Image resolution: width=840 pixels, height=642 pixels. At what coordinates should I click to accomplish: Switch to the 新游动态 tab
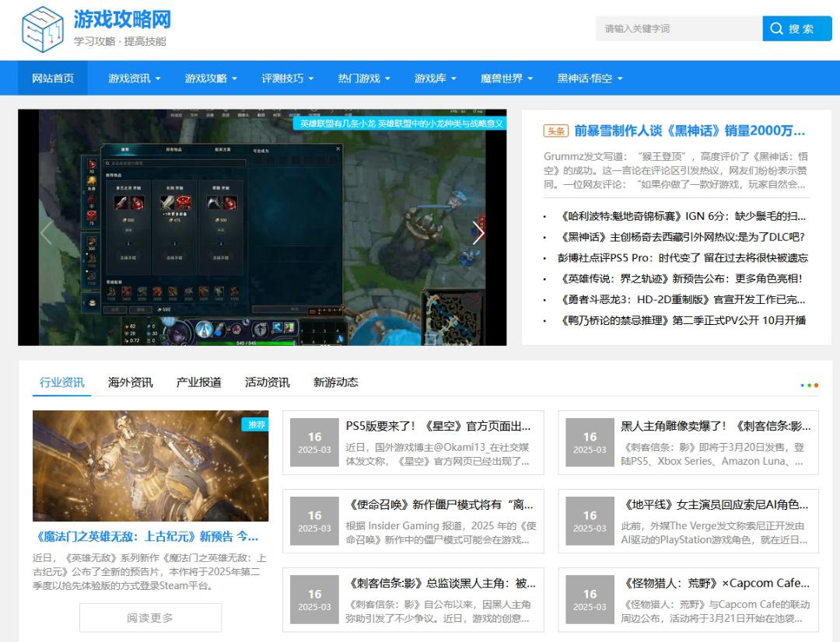coord(336,382)
